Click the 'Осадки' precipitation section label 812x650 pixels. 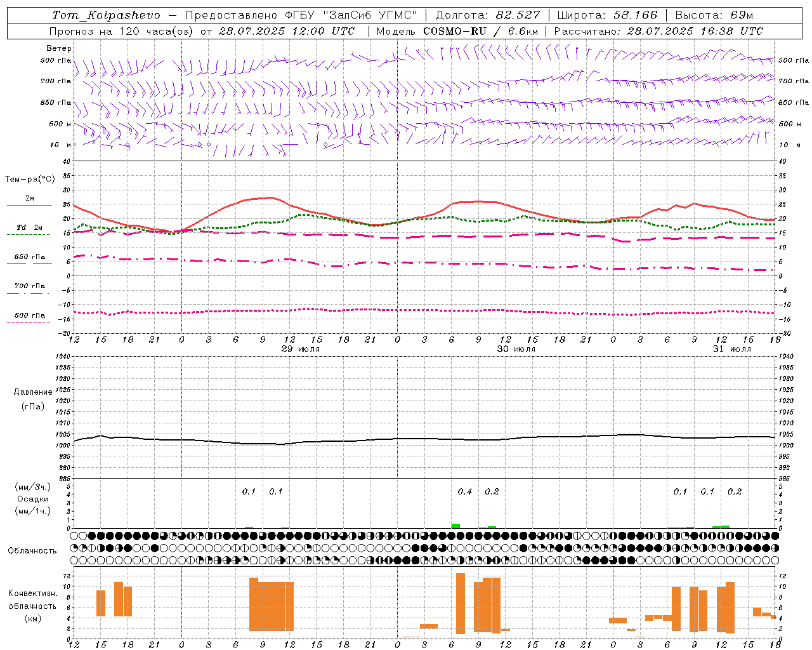pos(32,499)
